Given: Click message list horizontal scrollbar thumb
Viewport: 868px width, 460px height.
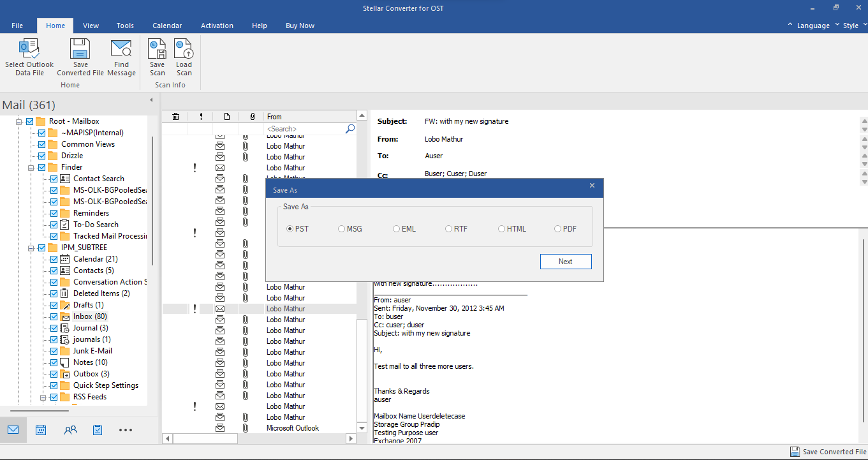Looking at the screenshot, I should click(x=205, y=439).
